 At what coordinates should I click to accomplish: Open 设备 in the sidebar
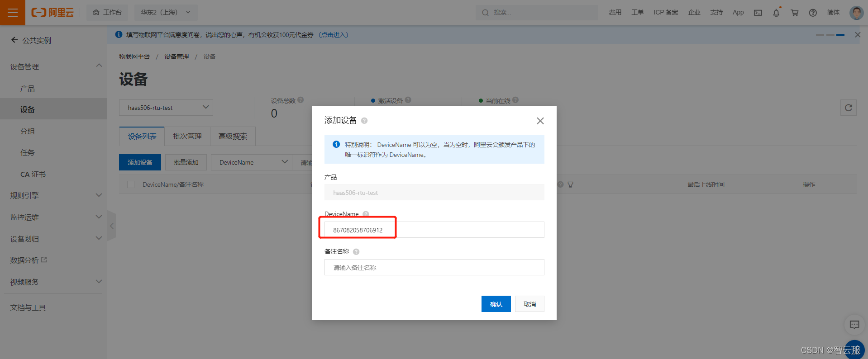28,110
